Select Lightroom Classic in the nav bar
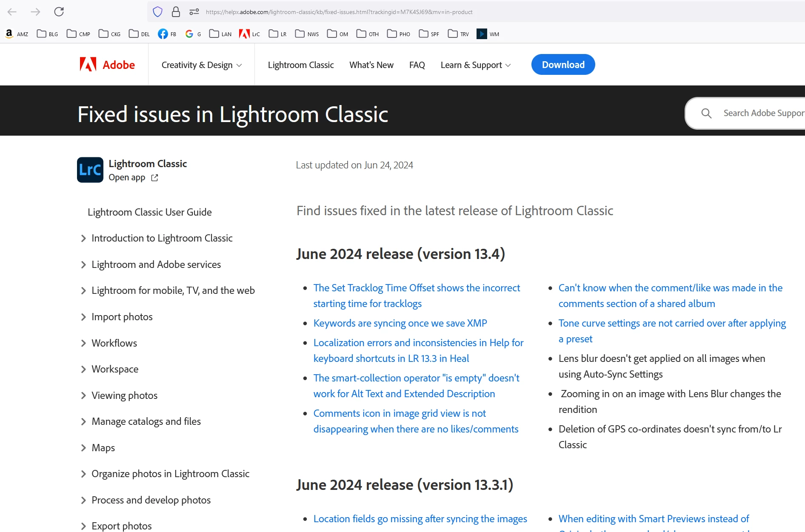805x532 pixels. (x=301, y=65)
